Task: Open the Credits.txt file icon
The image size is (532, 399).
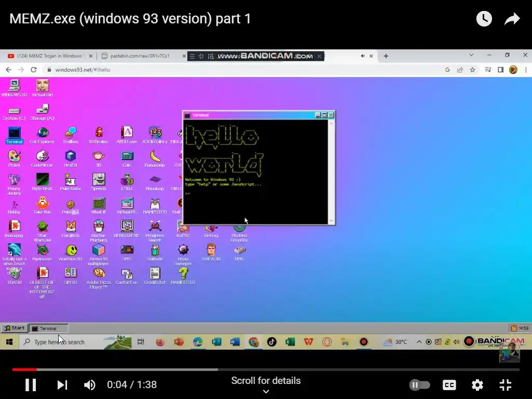Action: (x=155, y=276)
